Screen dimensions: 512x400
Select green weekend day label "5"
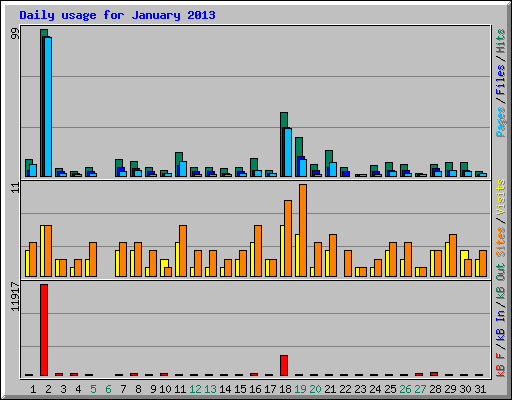point(93,389)
